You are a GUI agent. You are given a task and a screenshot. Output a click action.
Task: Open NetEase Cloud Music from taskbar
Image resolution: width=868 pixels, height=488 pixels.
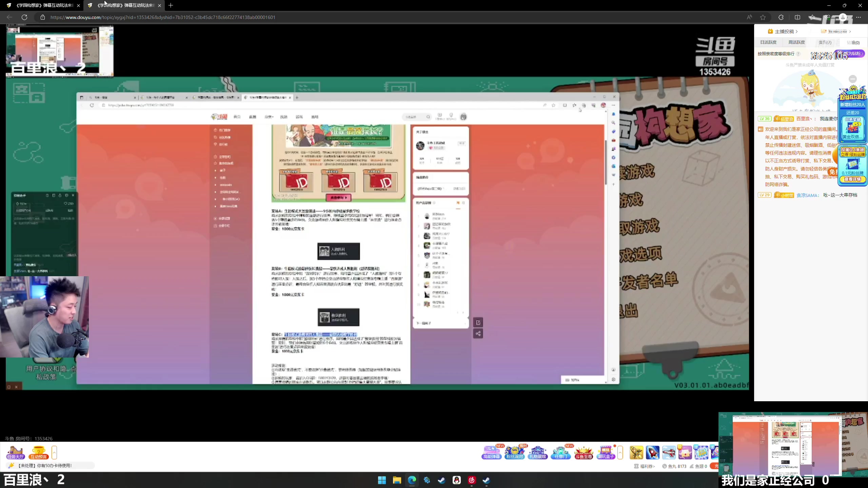(472, 480)
